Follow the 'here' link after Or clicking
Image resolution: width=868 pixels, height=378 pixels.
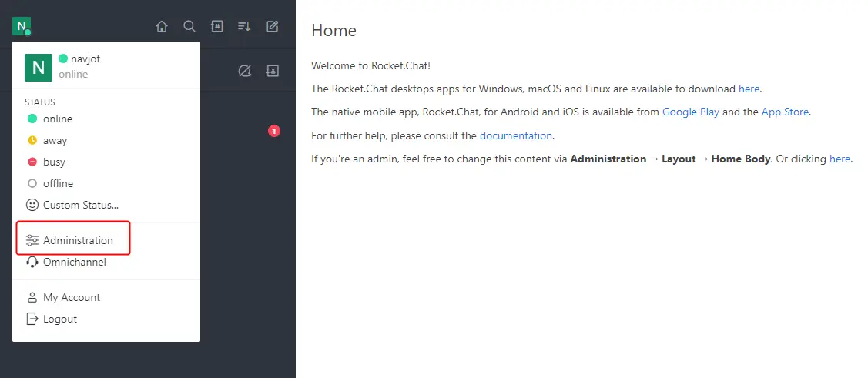tap(840, 159)
